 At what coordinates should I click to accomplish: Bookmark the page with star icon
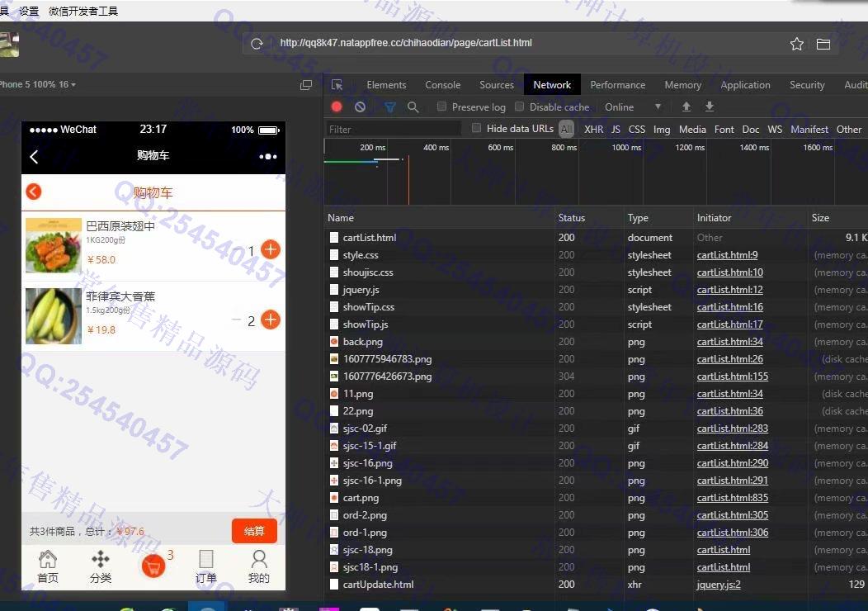tap(796, 44)
